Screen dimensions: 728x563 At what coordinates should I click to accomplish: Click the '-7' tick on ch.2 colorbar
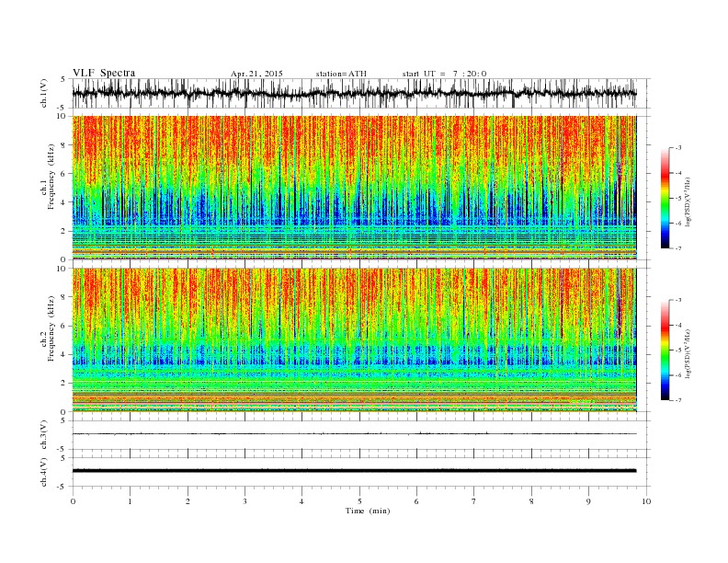[678, 400]
